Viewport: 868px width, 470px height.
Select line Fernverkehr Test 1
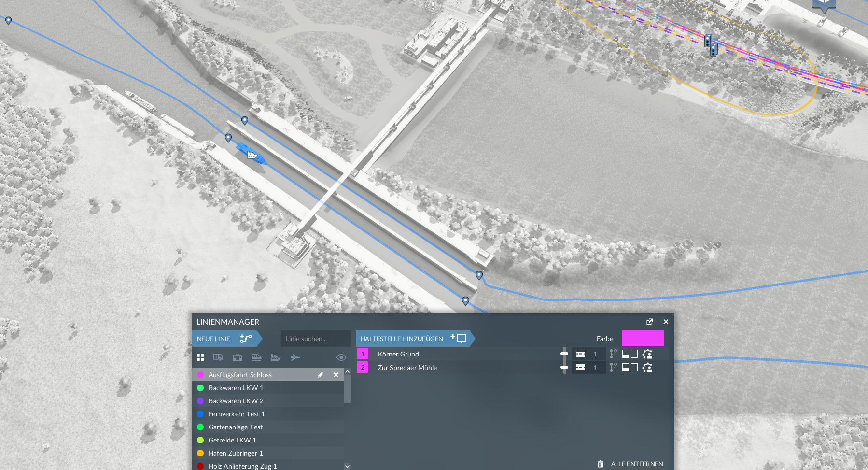tap(268, 414)
